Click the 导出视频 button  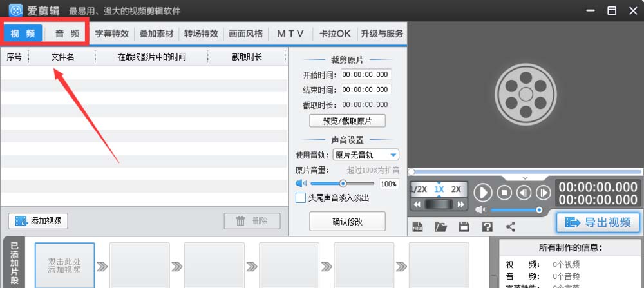598,222
